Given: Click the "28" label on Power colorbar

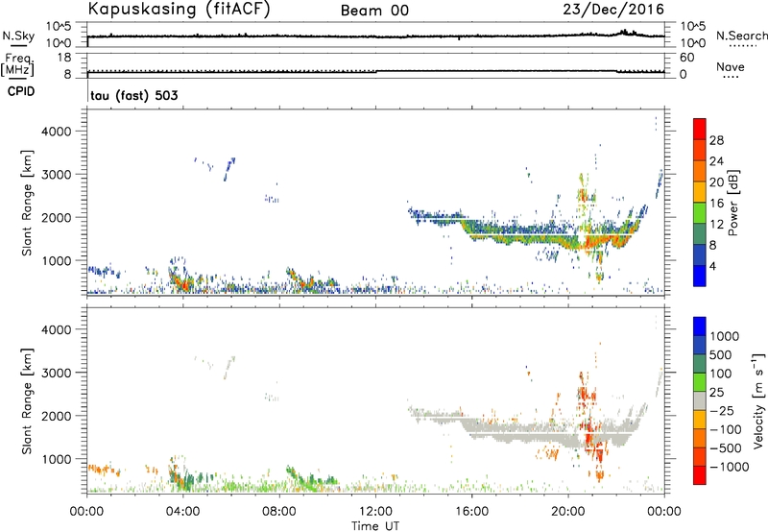Looking at the screenshot, I should (x=716, y=140).
